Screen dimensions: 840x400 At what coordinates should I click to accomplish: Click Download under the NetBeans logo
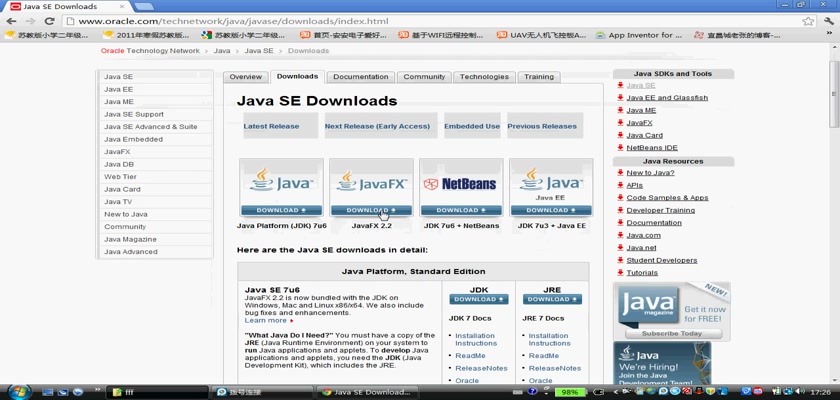(461, 210)
